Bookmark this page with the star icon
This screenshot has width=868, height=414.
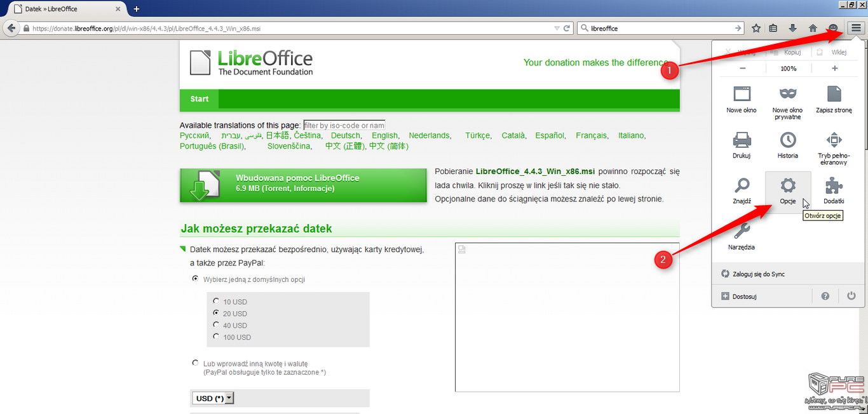click(x=756, y=28)
